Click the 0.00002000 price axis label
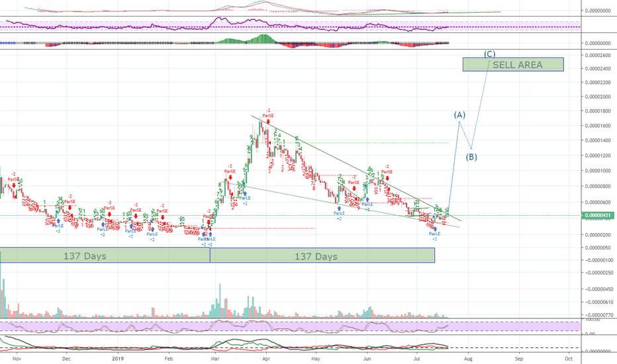Image resolution: width=617 pixels, height=364 pixels. pos(598,97)
